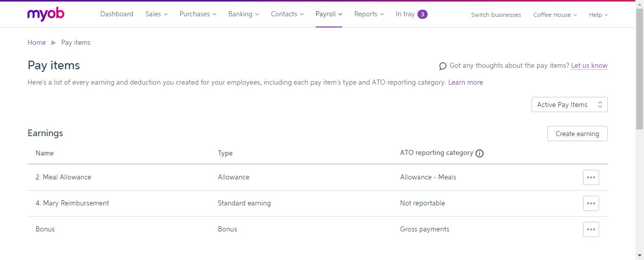Viewport: 644px width, 260px height.
Task: Open the Payroll menu
Action: click(x=328, y=14)
